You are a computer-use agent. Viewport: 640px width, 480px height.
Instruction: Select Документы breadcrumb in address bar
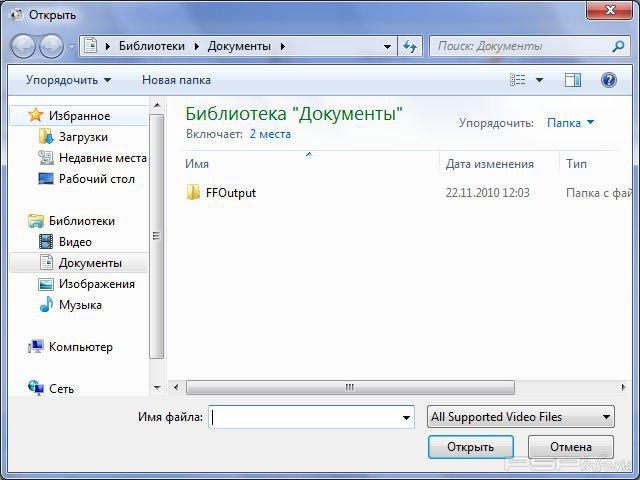pyautogui.click(x=239, y=46)
